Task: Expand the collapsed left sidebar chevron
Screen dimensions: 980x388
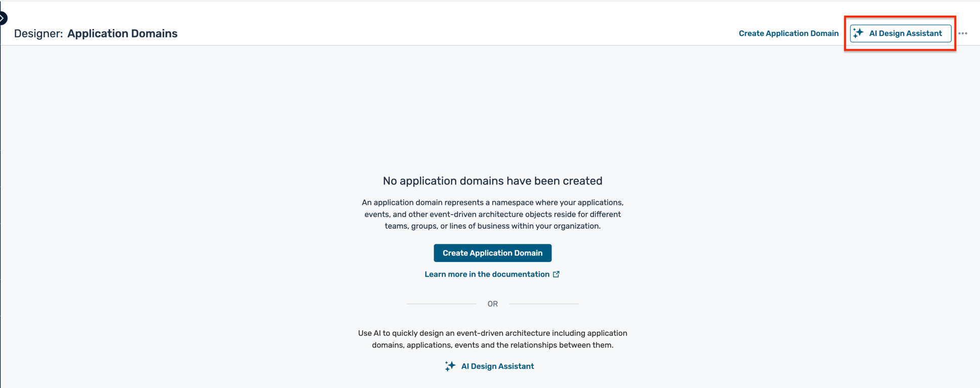Action: [x=3, y=18]
